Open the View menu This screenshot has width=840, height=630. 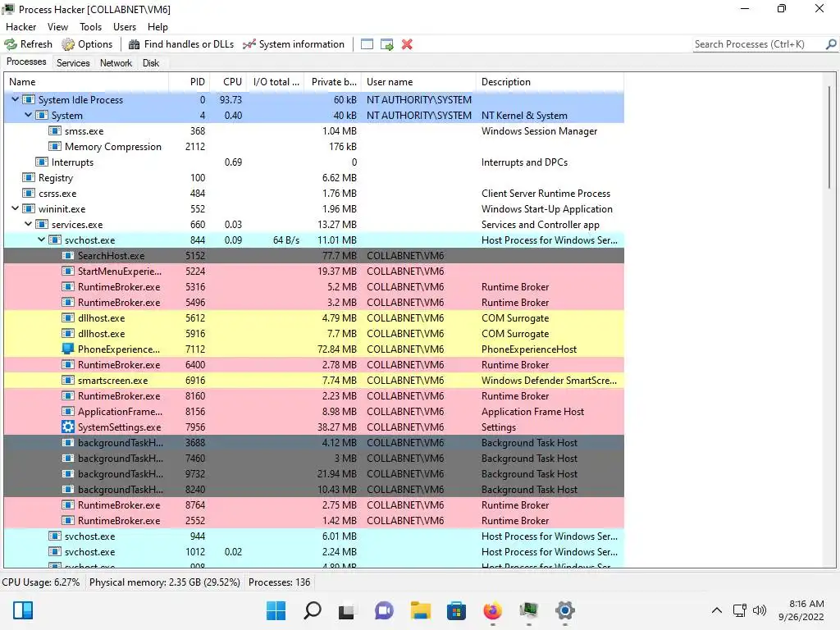point(57,27)
